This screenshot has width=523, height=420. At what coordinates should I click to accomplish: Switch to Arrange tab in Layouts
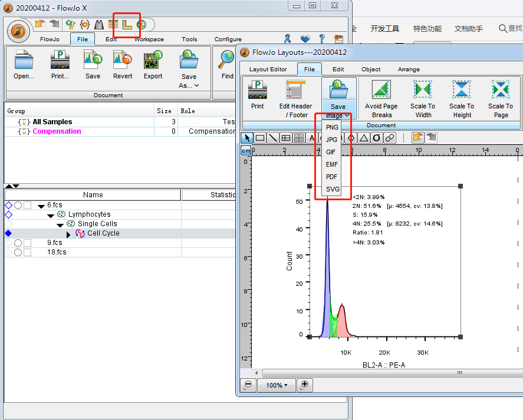(409, 70)
